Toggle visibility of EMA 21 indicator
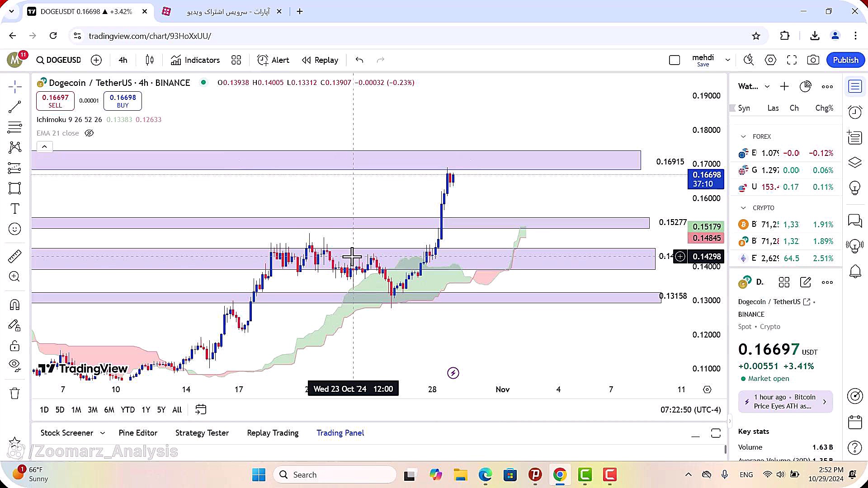Viewport: 868px width, 488px height. (89, 133)
